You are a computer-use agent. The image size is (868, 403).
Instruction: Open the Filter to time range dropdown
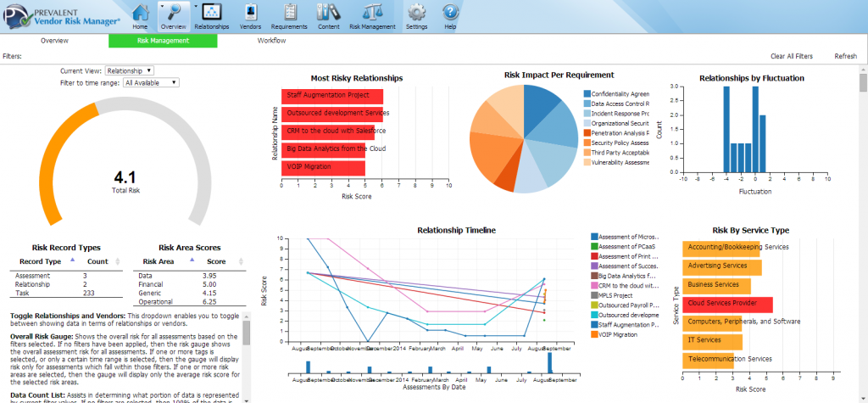coord(151,82)
